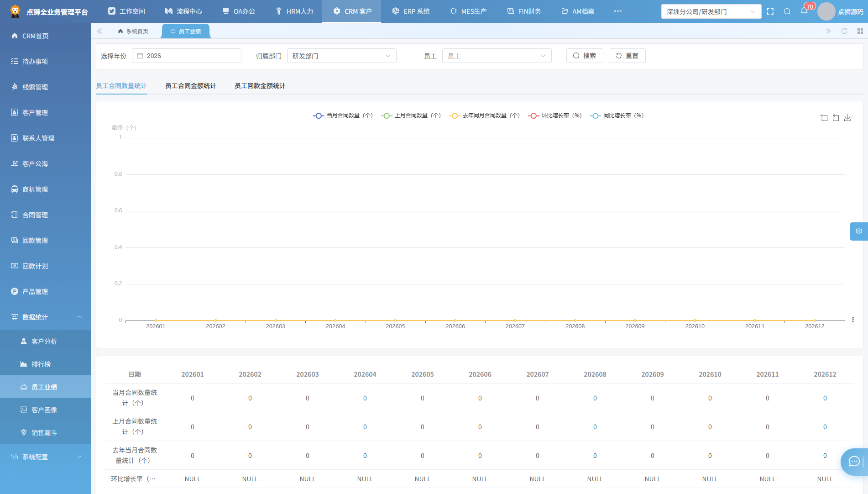
Task: Open 客户分析 in sidebar
Action: 45,342
